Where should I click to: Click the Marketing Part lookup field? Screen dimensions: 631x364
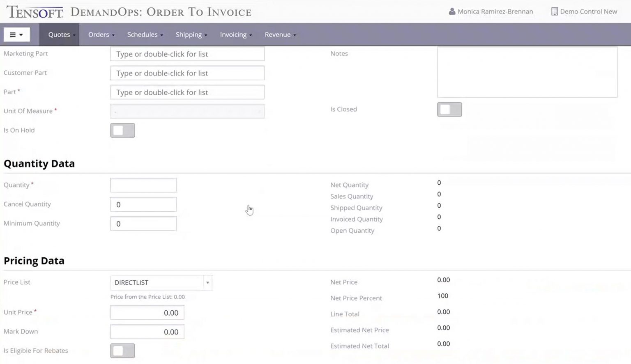pos(187,54)
